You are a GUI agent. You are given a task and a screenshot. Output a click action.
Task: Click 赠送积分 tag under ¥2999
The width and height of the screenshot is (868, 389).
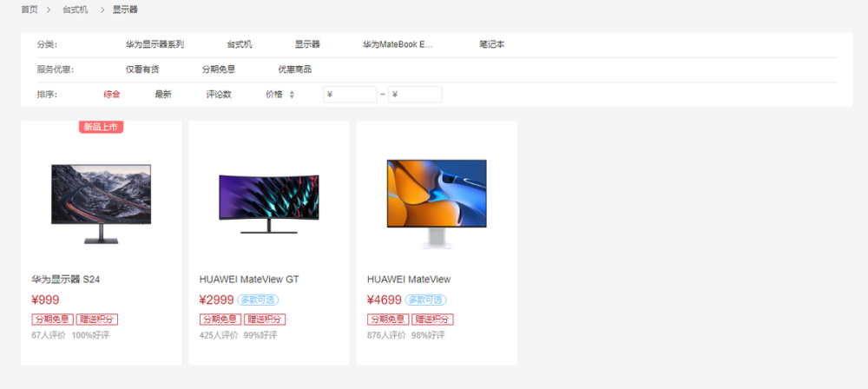pyautogui.click(x=265, y=320)
